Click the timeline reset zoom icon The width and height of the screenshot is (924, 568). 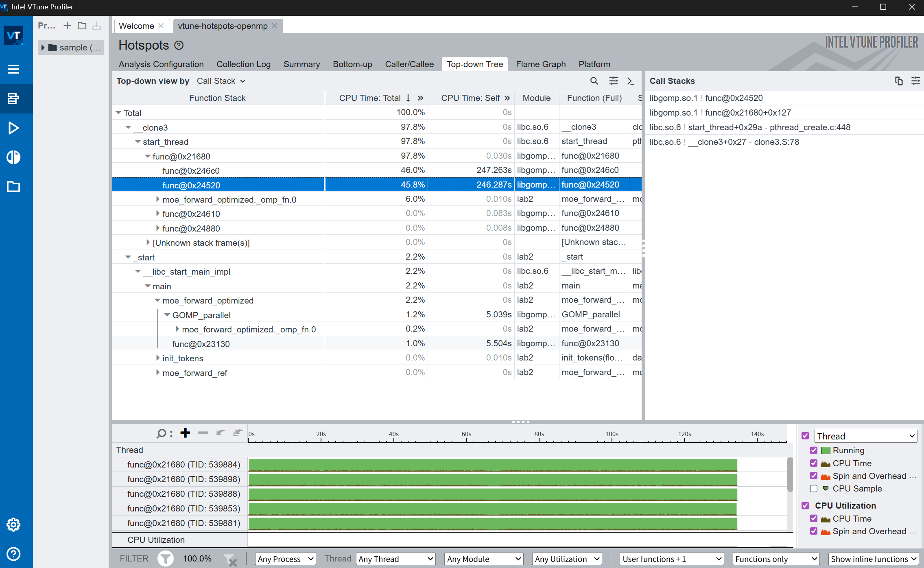coord(238,433)
